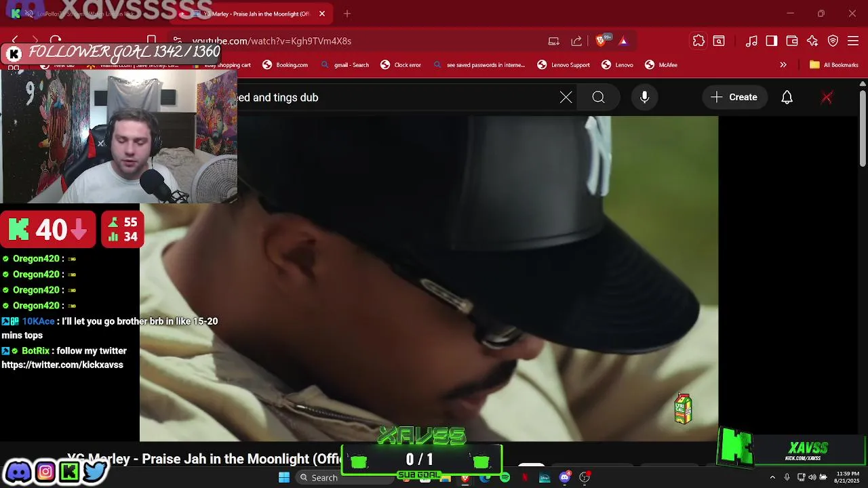This screenshot has width=868, height=488.
Task: Open the see saved passwords bookmark
Action: (479, 65)
